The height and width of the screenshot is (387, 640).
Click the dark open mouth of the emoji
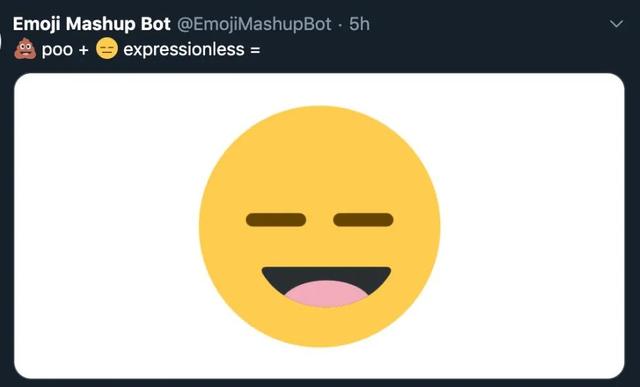[326, 275]
